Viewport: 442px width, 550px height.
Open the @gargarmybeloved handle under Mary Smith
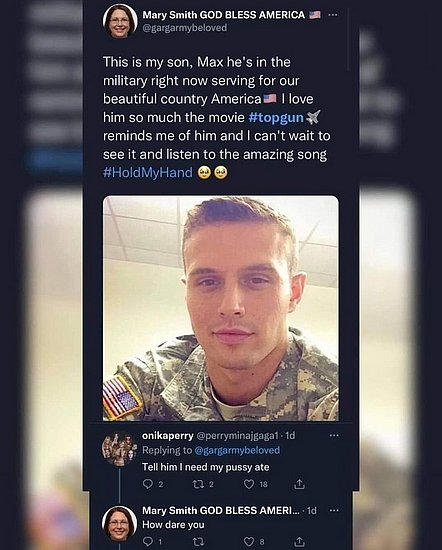coord(185,28)
